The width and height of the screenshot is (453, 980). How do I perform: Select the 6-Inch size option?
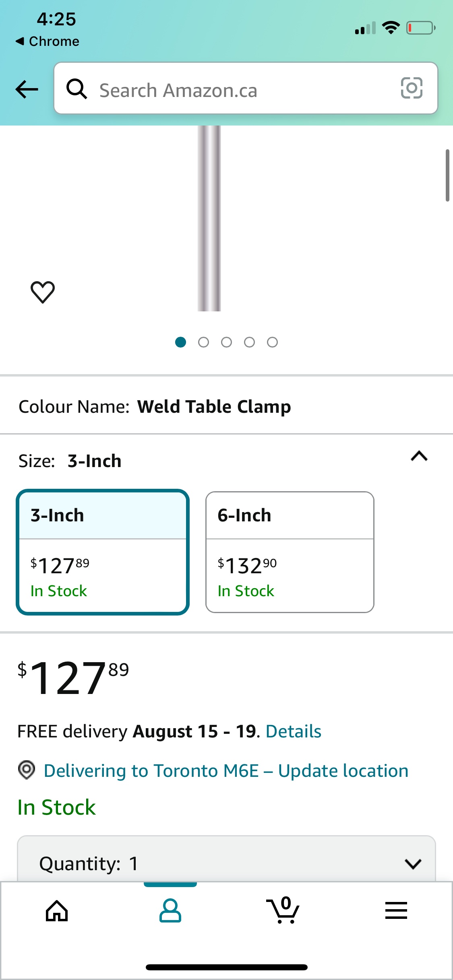[x=290, y=552]
